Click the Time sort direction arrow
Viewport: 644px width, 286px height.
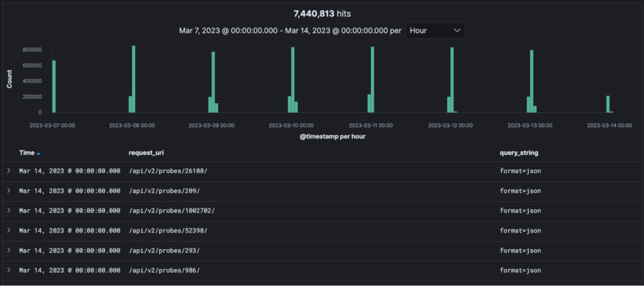click(x=38, y=154)
